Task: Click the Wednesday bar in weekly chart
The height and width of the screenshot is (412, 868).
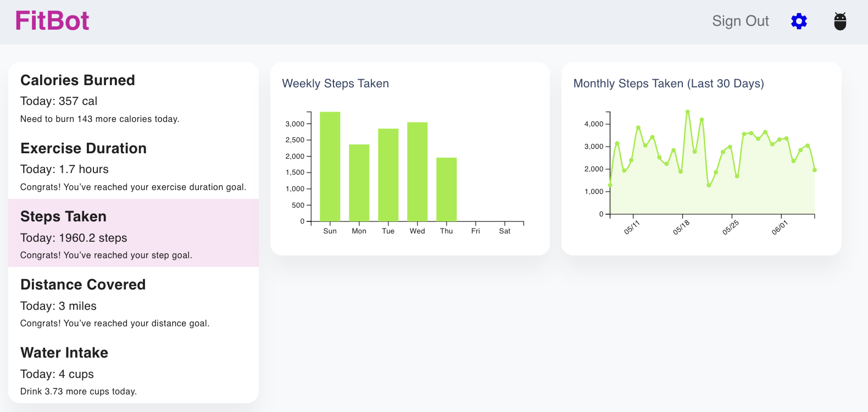Action: click(417, 172)
